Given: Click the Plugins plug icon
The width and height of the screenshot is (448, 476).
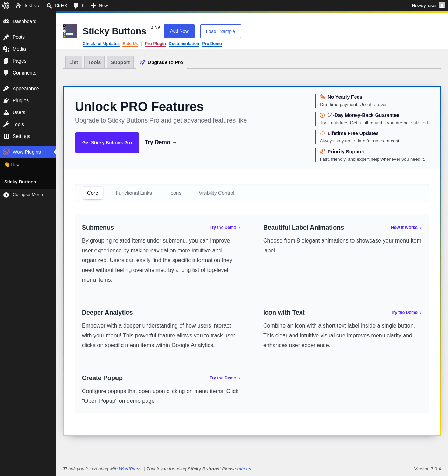Looking at the screenshot, I should pyautogui.click(x=6, y=100).
